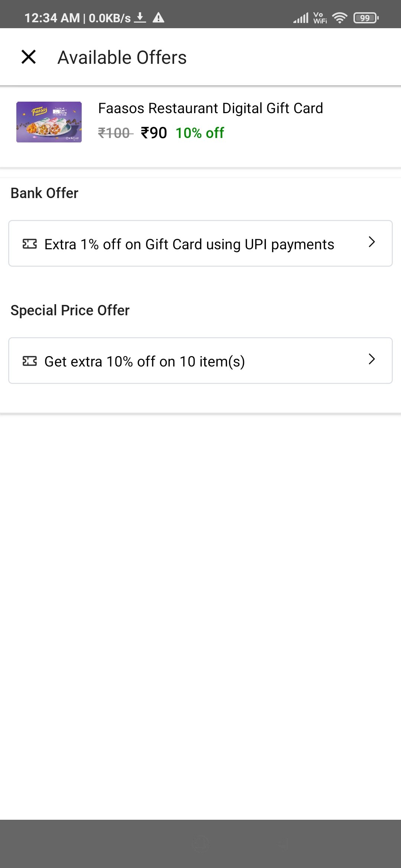The width and height of the screenshot is (401, 868).
Task: Open the Faasos gift card thumbnail
Action: [x=49, y=122]
